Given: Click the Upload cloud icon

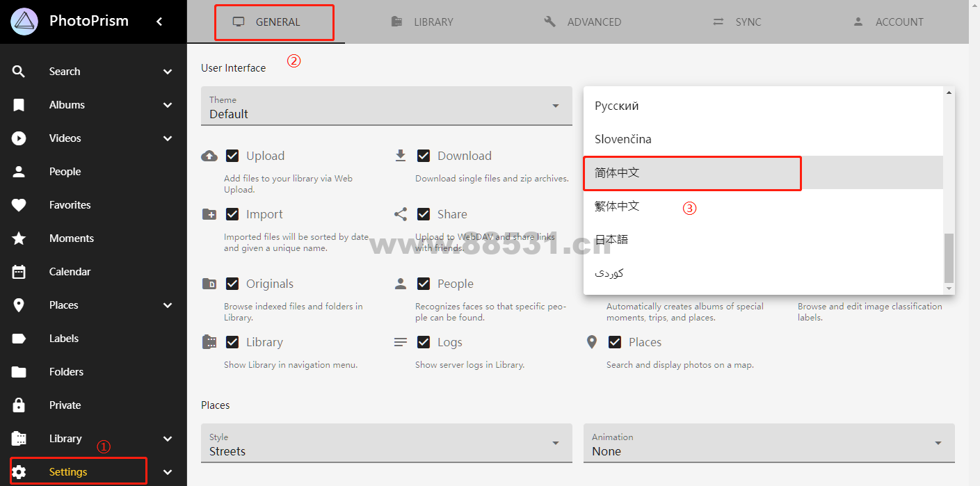Looking at the screenshot, I should [x=209, y=156].
